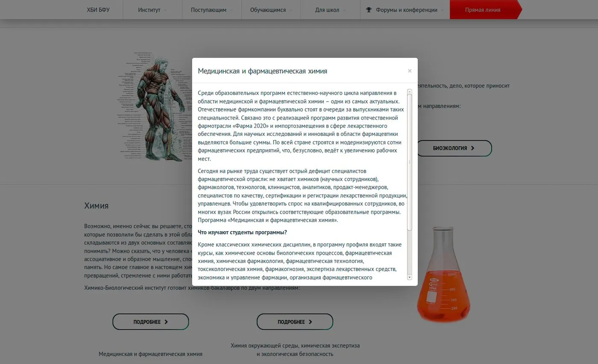The height and width of the screenshot is (364, 598).
Task: Close the modal with the × icon
Action: (x=410, y=71)
